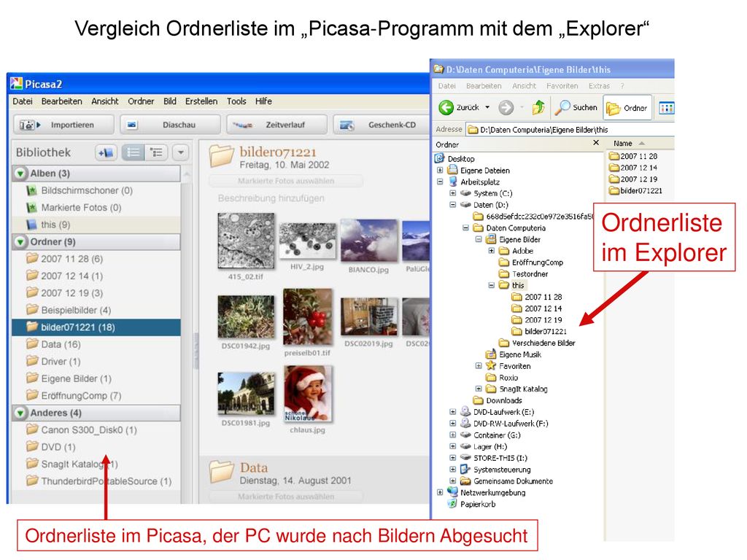
Task: Select the bilder071221 (18) folder in Picasa
Action: (x=96, y=327)
